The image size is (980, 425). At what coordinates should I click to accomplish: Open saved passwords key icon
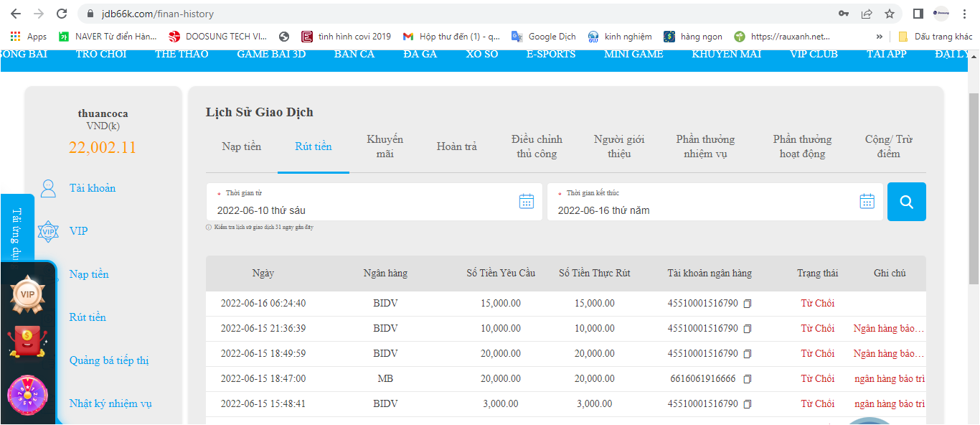coord(844,14)
